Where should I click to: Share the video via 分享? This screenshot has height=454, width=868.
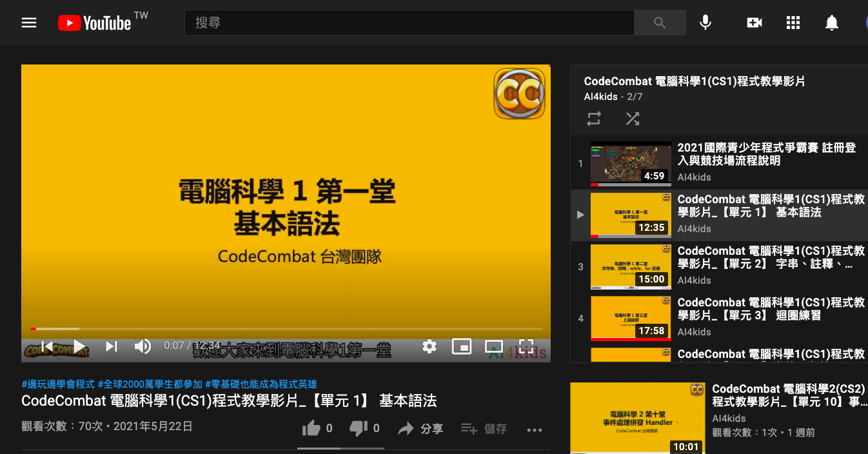(420, 428)
